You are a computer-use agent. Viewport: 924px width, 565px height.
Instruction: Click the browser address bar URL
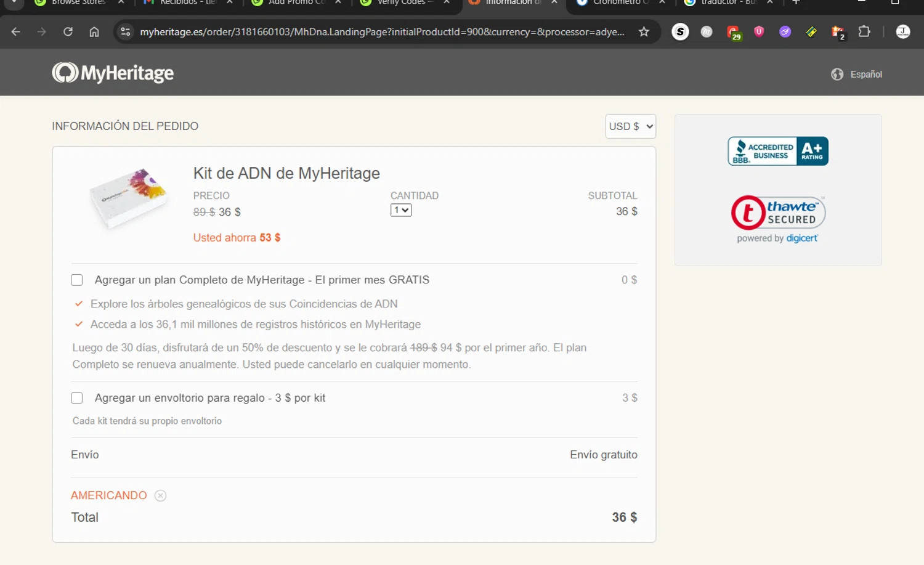pyautogui.click(x=382, y=31)
